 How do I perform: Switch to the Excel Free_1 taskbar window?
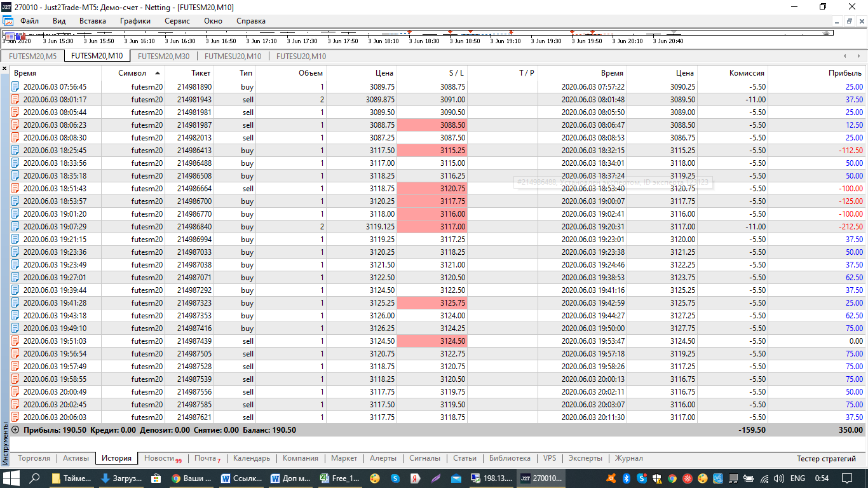341,478
